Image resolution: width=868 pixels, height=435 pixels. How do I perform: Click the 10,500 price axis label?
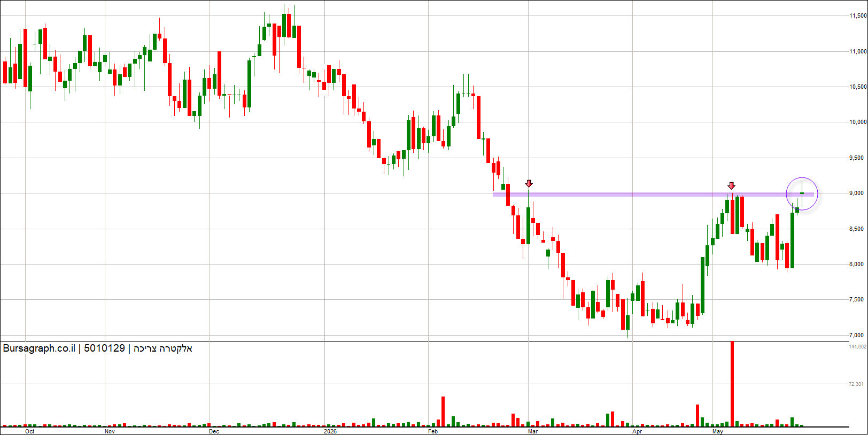858,87
